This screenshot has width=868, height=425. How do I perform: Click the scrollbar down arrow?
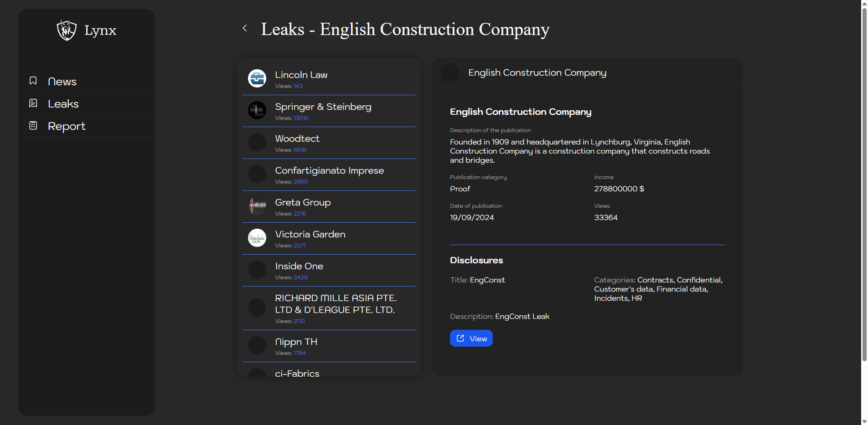coord(864,421)
